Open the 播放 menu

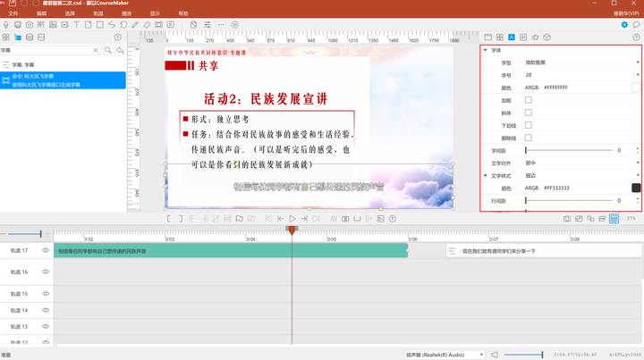click(126, 13)
